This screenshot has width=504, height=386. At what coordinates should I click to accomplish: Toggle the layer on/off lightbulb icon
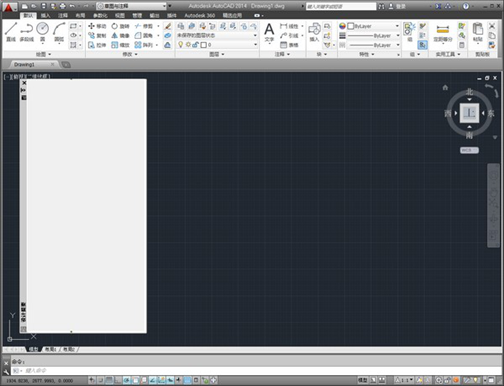pyautogui.click(x=181, y=45)
